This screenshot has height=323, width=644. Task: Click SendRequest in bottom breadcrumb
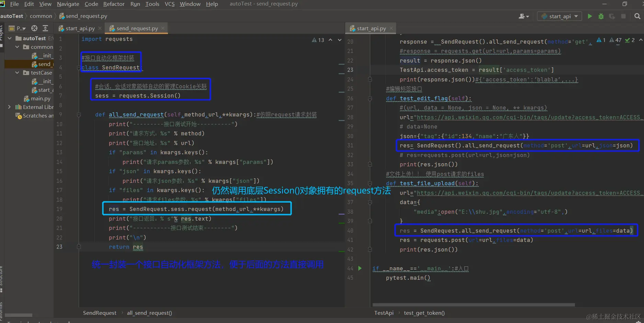[x=100, y=313]
